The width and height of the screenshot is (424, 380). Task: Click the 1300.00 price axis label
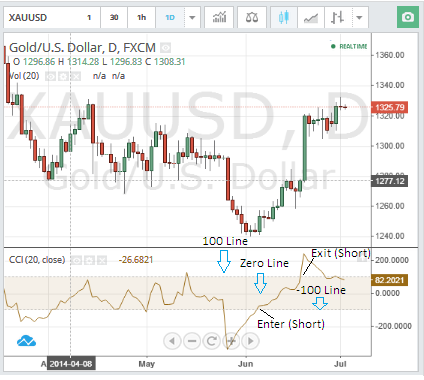390,146
